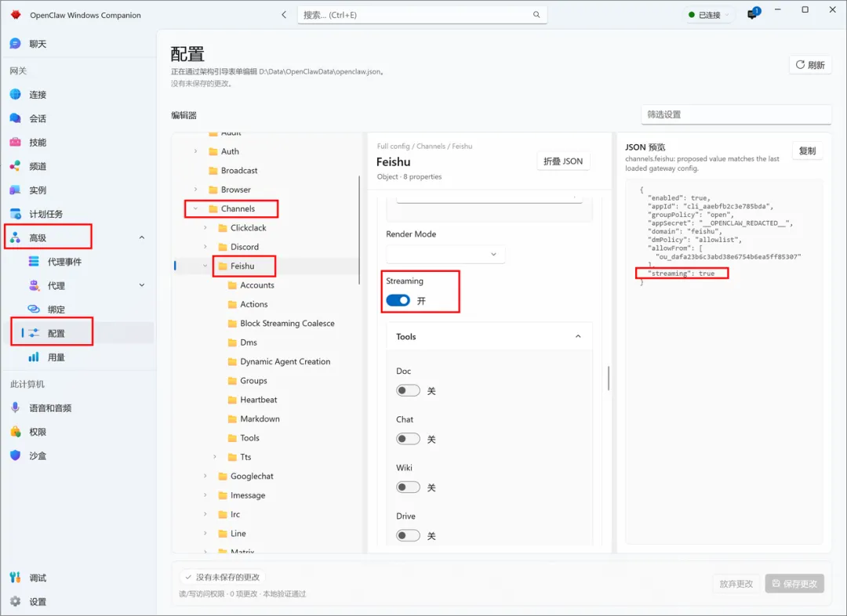The height and width of the screenshot is (616, 847).
Task: Click the 语音和音频 microphone icon
Action: tap(15, 408)
